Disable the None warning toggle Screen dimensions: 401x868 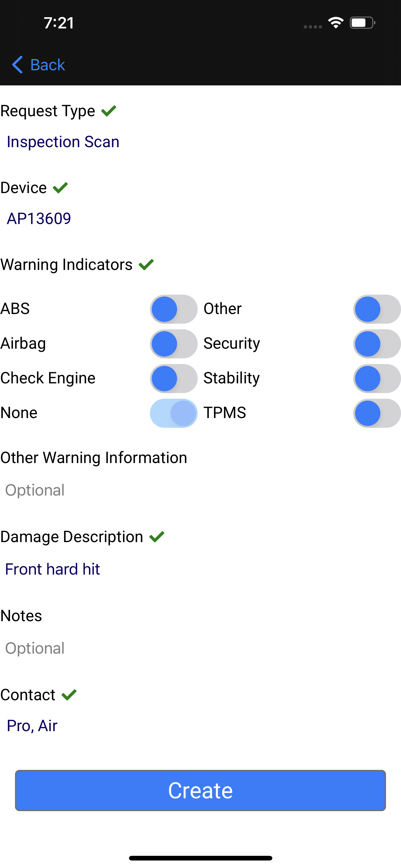click(x=174, y=413)
